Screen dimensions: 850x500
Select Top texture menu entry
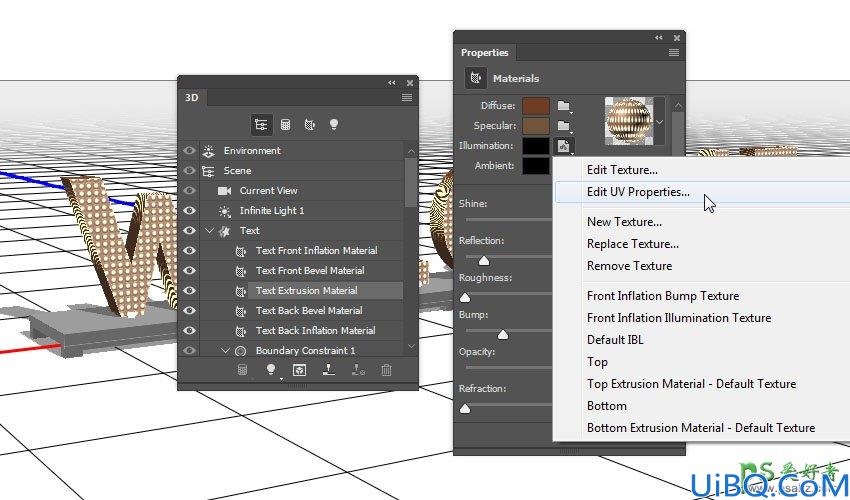(597, 362)
